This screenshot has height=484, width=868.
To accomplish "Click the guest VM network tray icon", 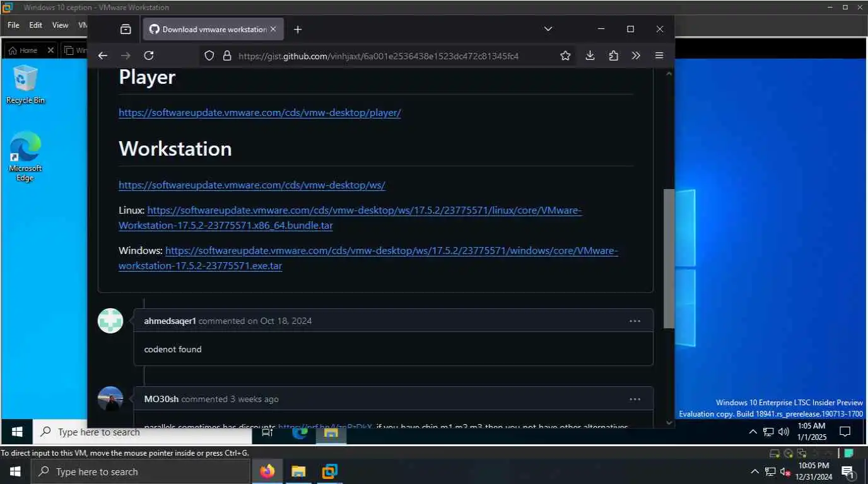I will 768,432.
